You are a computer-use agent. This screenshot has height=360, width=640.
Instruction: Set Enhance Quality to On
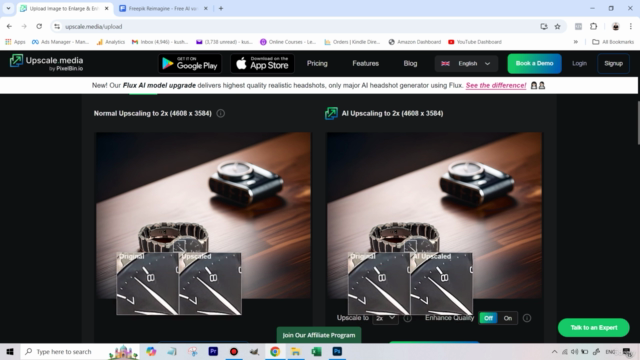point(507,318)
